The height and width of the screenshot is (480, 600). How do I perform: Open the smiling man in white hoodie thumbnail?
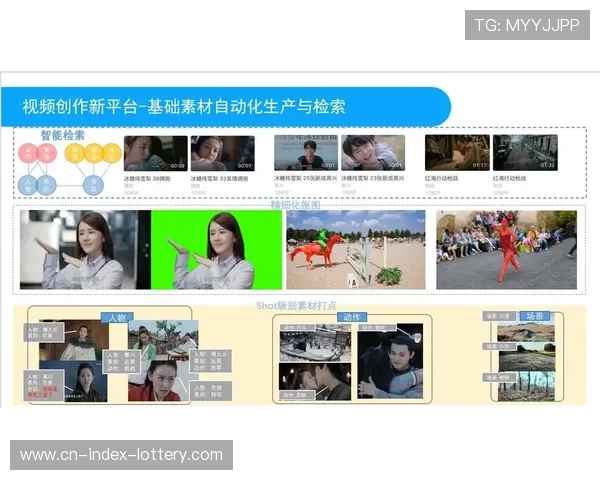tap(373, 153)
